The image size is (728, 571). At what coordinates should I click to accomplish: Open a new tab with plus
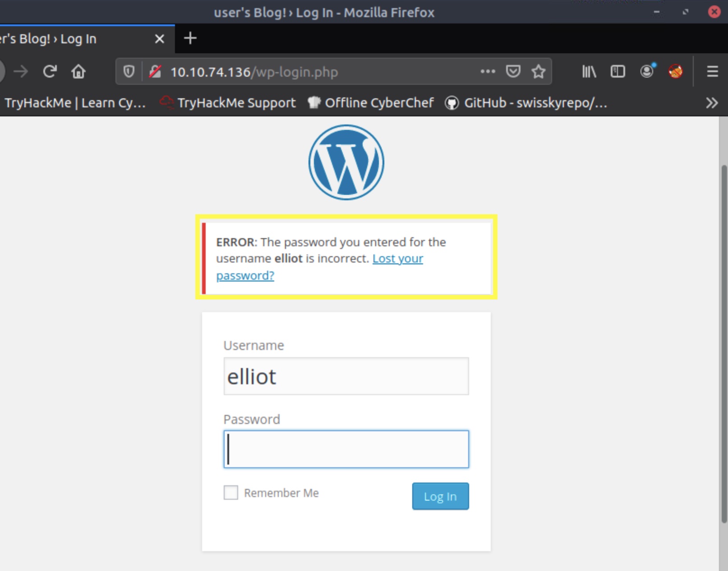click(x=190, y=38)
